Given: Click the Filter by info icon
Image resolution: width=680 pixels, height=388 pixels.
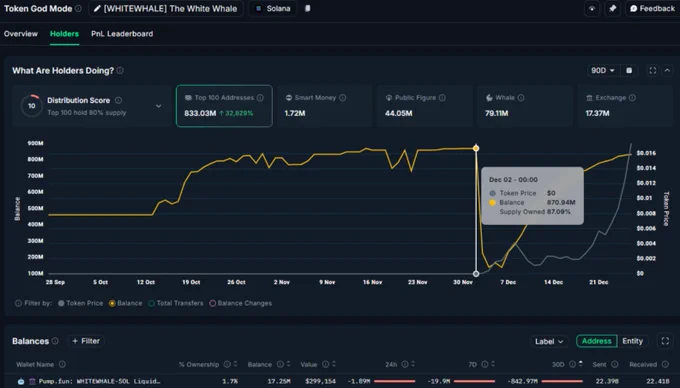Looking at the screenshot, I should (18, 303).
